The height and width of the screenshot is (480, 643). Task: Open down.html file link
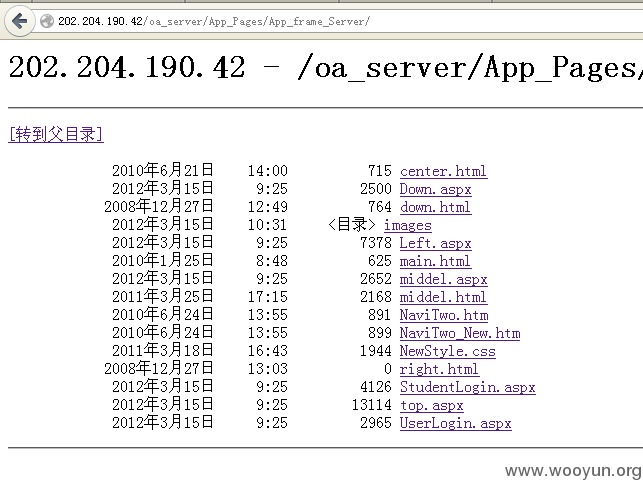(435, 207)
